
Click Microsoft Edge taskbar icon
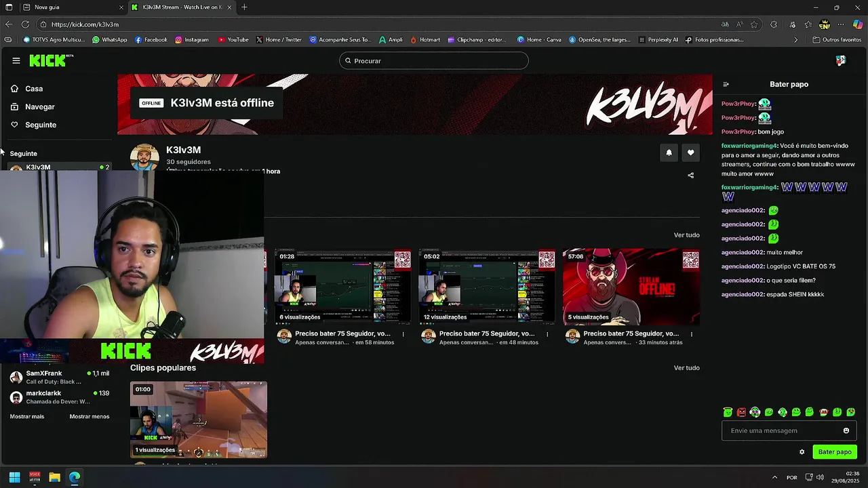coord(75,477)
